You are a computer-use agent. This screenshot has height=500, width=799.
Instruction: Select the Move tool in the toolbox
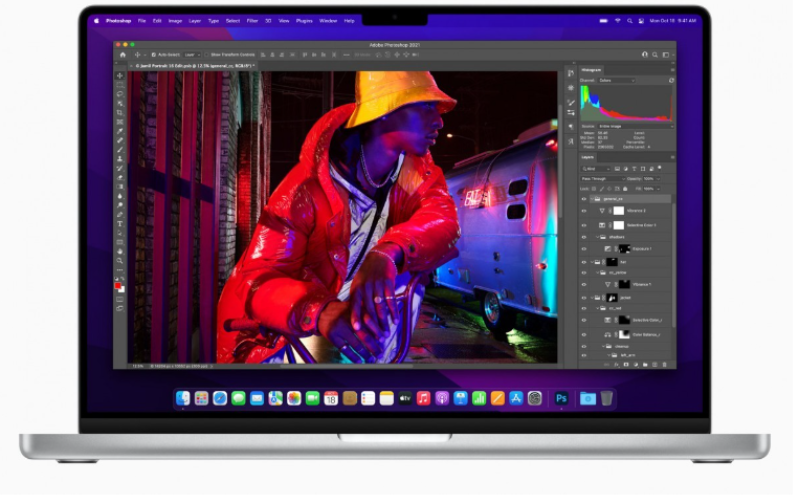(120, 75)
